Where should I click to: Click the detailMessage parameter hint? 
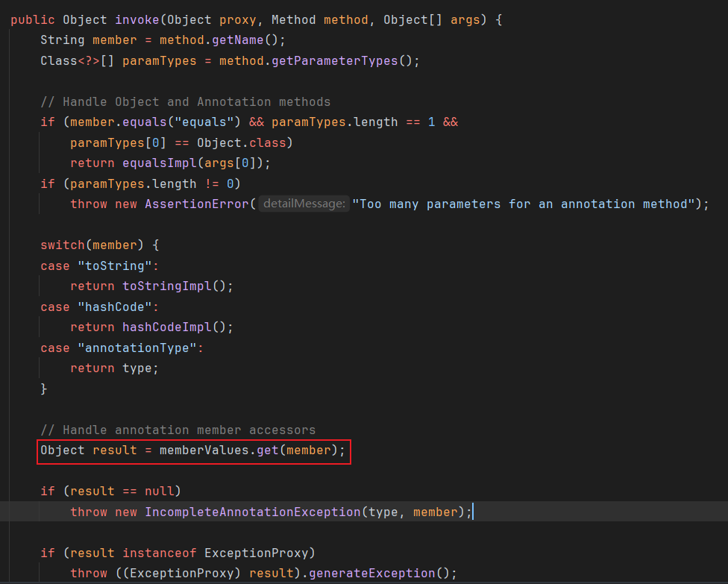pos(304,204)
